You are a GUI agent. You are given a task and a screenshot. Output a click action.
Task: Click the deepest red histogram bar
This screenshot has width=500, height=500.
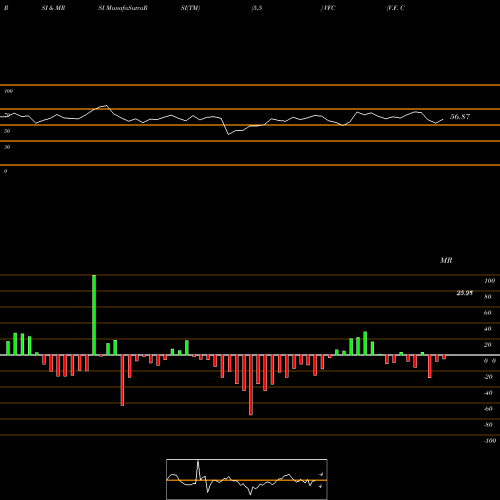tap(251, 385)
